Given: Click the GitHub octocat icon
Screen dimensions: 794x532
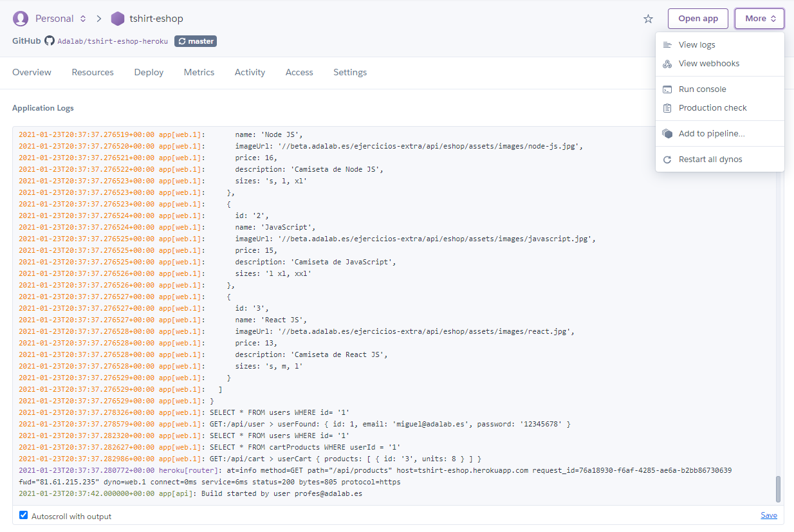Looking at the screenshot, I should [x=50, y=41].
